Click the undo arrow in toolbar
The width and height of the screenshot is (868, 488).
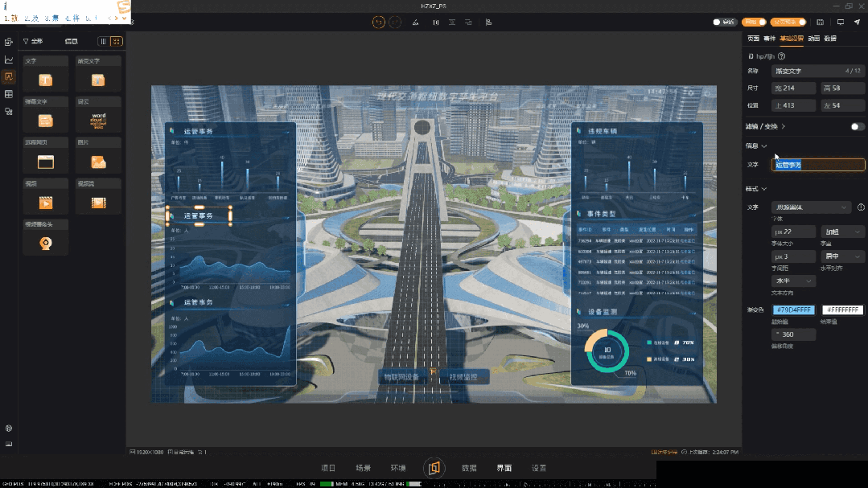coord(379,23)
